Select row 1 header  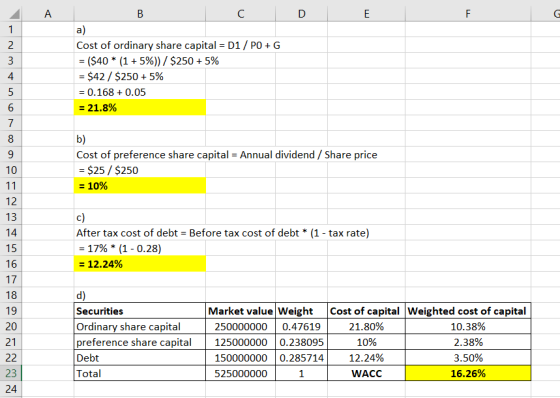tap(11, 30)
